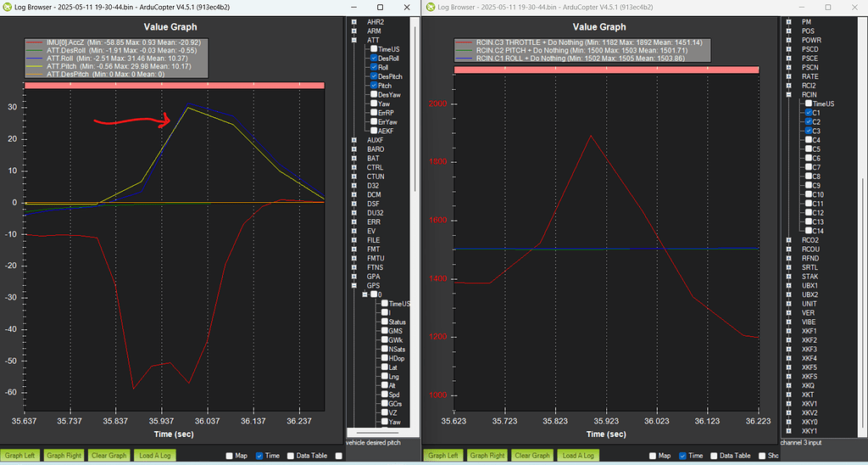
Task: Tick the NSats checkbox under GPS
Action: (385, 350)
